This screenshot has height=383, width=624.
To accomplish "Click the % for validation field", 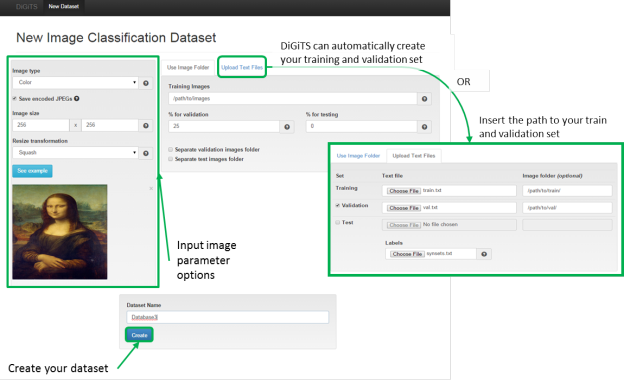I will (224, 126).
